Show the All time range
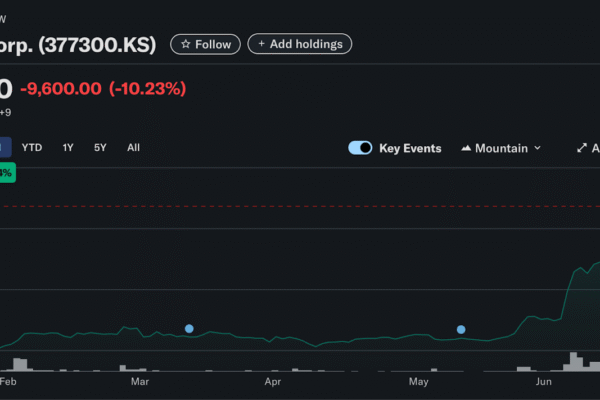Viewport: 600px width, 400px height. tap(133, 148)
